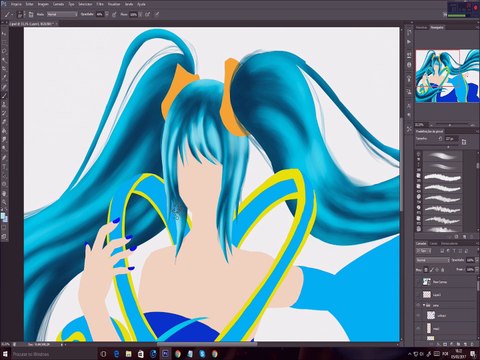Select the Brush tool in toolbox
This screenshot has width=480, height=360.
[4, 96]
